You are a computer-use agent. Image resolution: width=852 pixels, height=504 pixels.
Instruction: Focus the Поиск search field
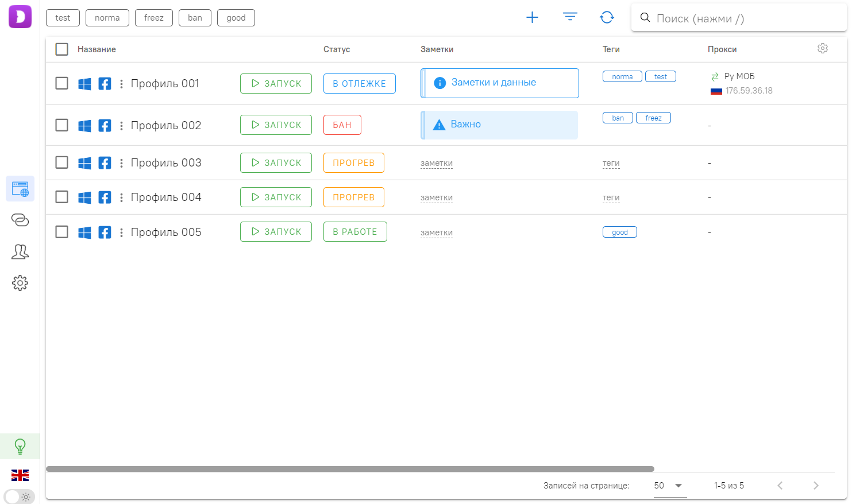739,18
